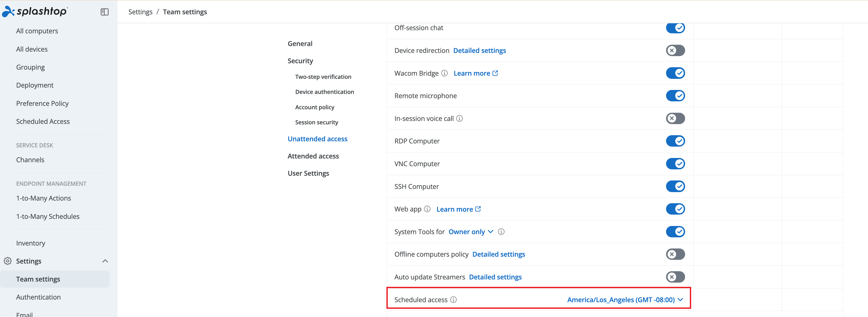Image resolution: width=868 pixels, height=317 pixels.
Task: Open the America/Los_Angeles timezone dropdown
Action: (x=625, y=300)
